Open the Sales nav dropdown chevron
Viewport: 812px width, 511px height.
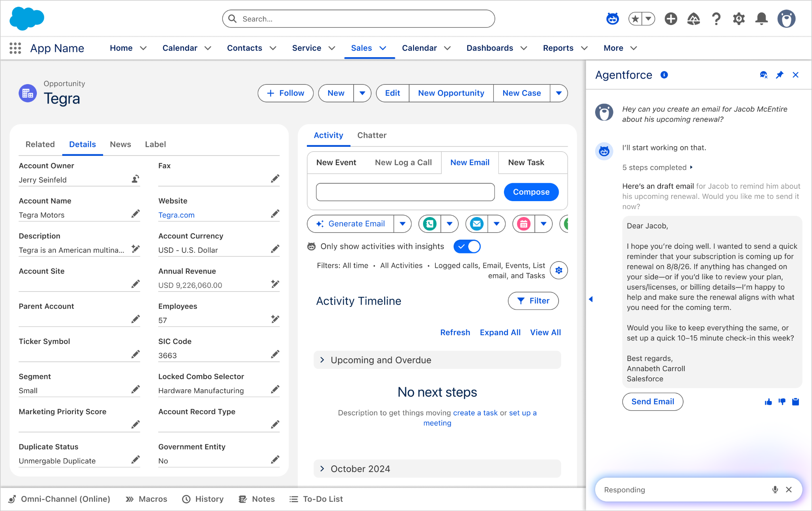click(x=383, y=48)
